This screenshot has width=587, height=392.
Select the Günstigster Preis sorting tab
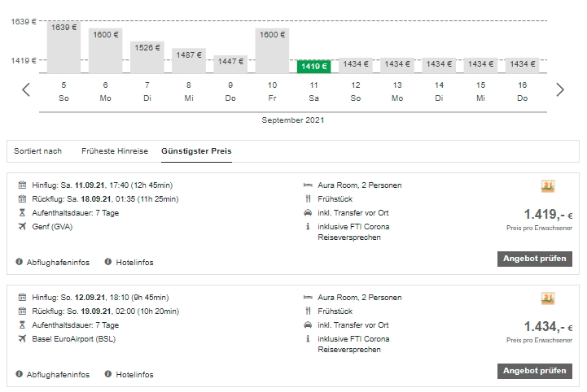196,151
